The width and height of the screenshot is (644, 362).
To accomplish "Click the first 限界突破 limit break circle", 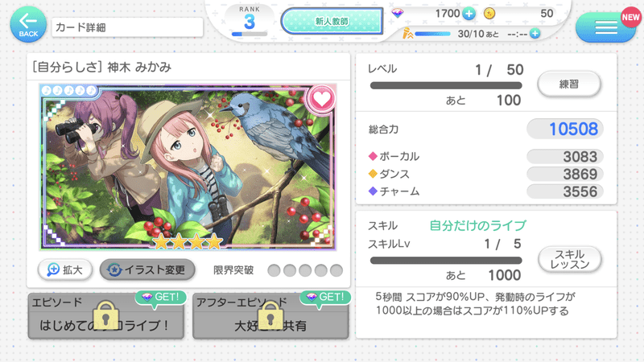I will tap(274, 270).
